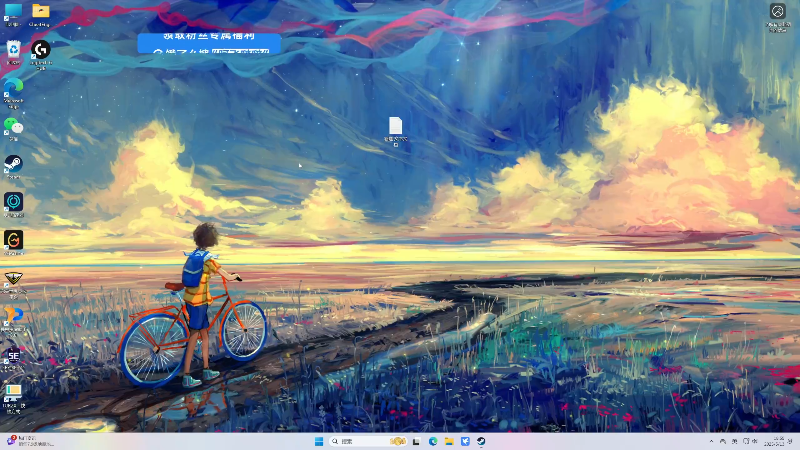Image resolution: width=800 pixels, height=450 pixels.
Task: Open the teal power-ring app icon
Action: (13, 205)
